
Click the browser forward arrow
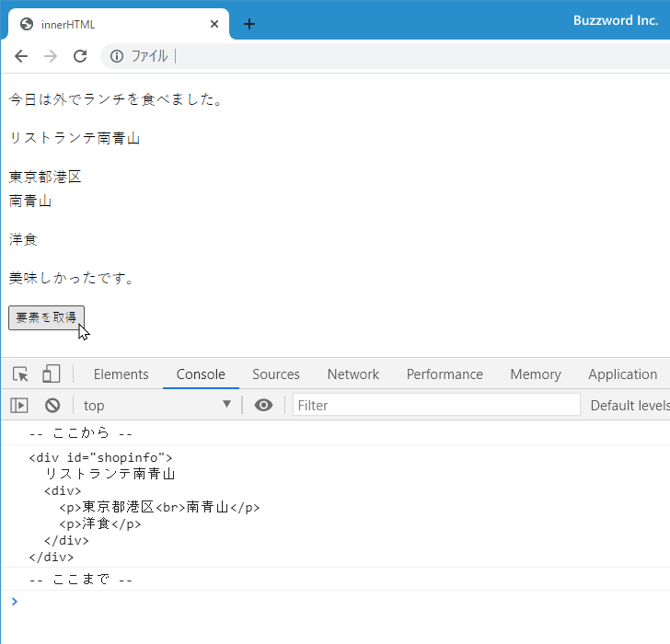[51, 56]
